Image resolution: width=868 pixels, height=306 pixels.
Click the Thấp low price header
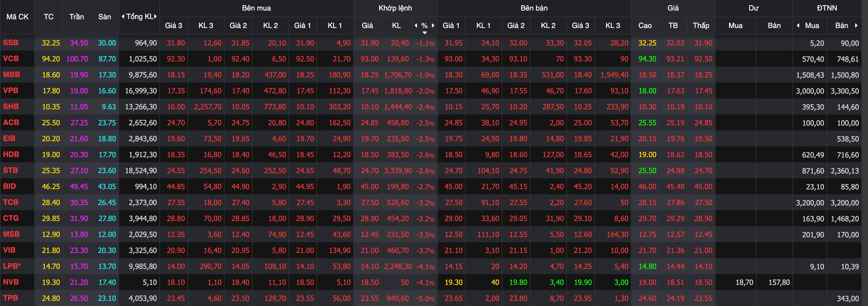pyautogui.click(x=701, y=26)
